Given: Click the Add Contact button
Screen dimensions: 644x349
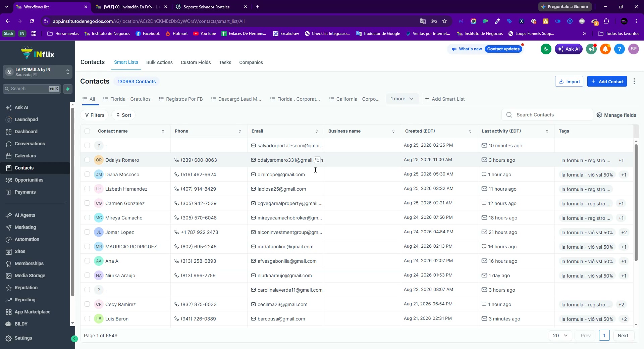Looking at the screenshot, I should (x=607, y=82).
